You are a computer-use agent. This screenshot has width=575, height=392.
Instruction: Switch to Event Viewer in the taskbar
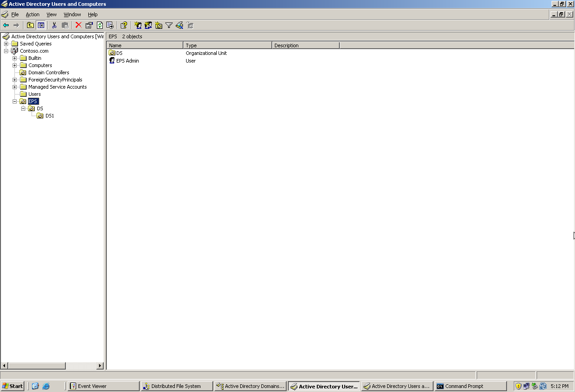coord(103,386)
